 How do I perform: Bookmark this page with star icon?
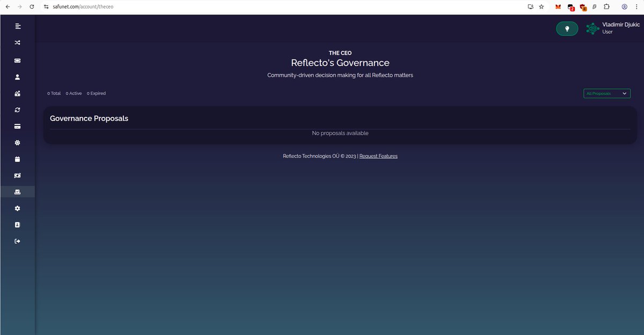541,6
